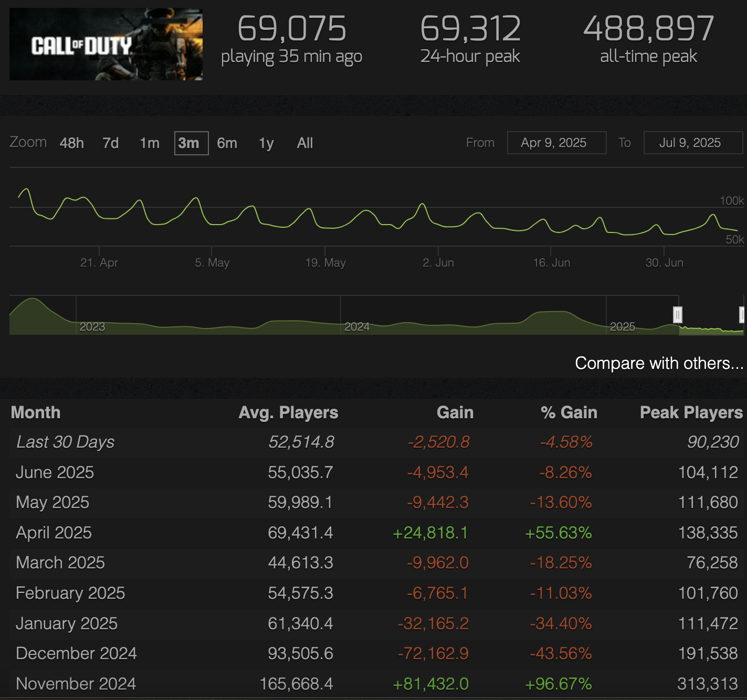Viewport: 747px width, 700px height.
Task: Click January 2025 gain -32,165.2
Action: click(433, 623)
